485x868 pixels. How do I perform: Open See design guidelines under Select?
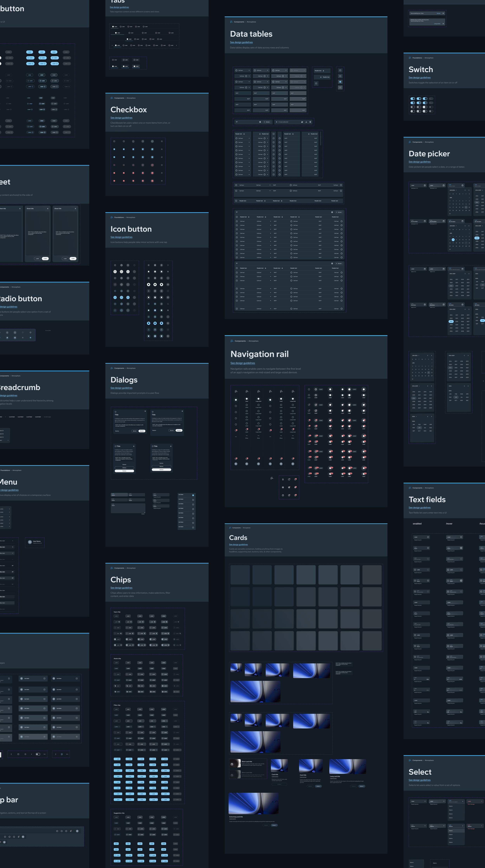point(419,780)
